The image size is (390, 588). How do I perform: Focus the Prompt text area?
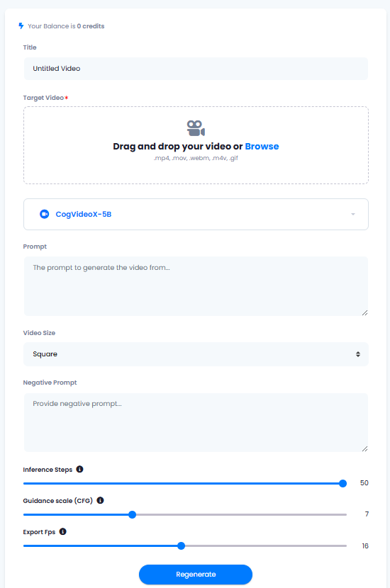click(x=196, y=286)
